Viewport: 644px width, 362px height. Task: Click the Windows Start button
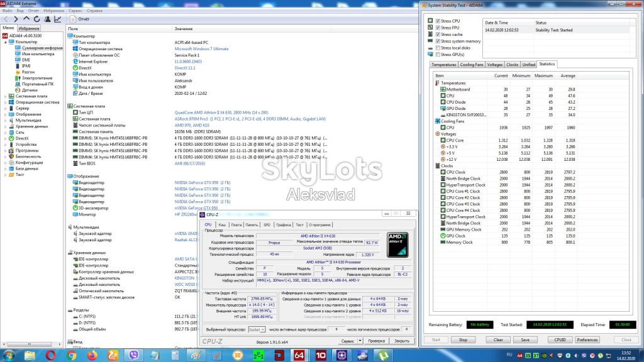[9, 355]
